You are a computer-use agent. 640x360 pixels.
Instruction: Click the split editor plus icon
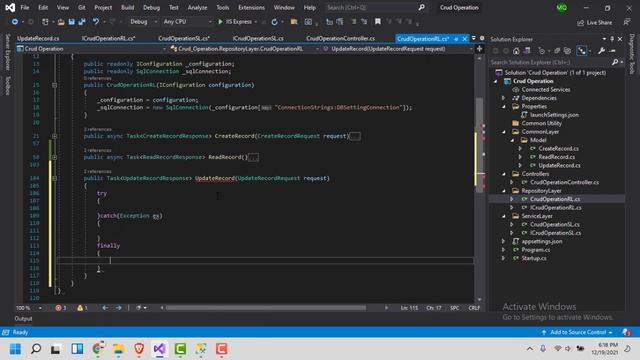[x=479, y=49]
